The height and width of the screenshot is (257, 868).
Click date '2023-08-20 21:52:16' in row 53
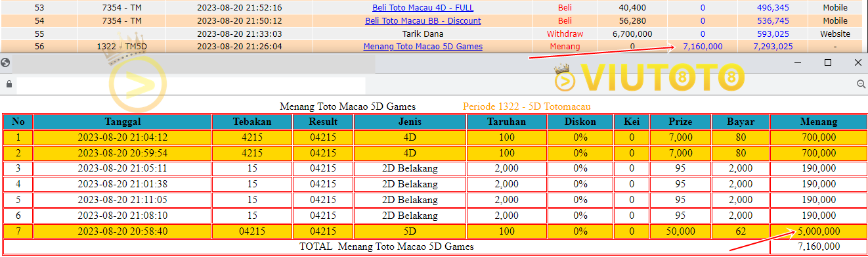tap(240, 8)
